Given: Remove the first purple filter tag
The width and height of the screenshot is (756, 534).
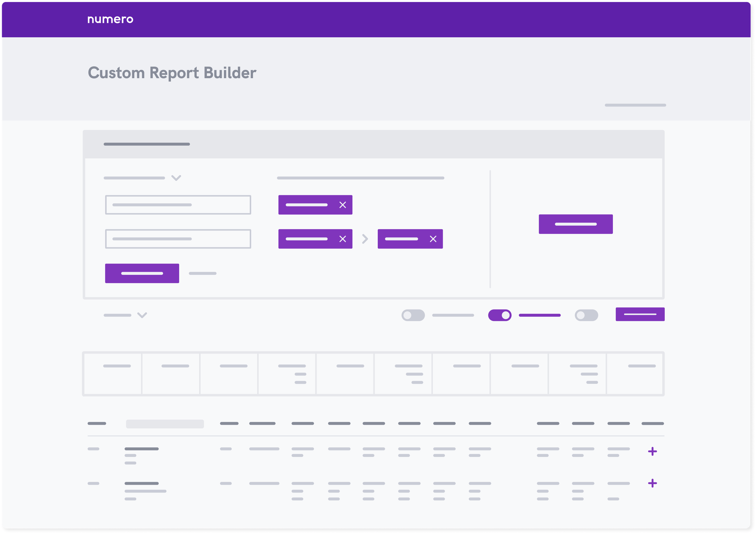Looking at the screenshot, I should 343,205.
